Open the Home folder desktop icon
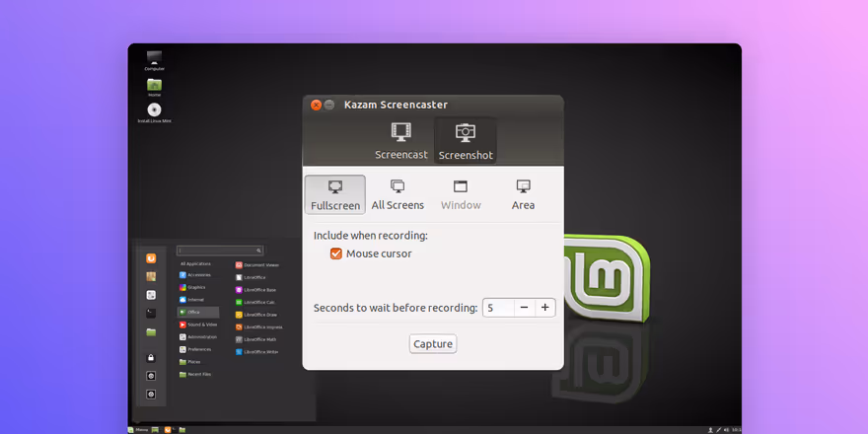Image resolution: width=868 pixels, height=434 pixels. click(155, 87)
